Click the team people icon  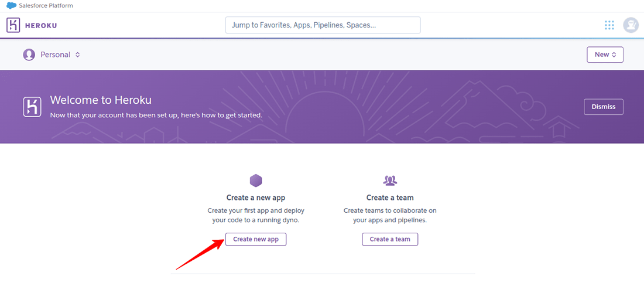[390, 181]
